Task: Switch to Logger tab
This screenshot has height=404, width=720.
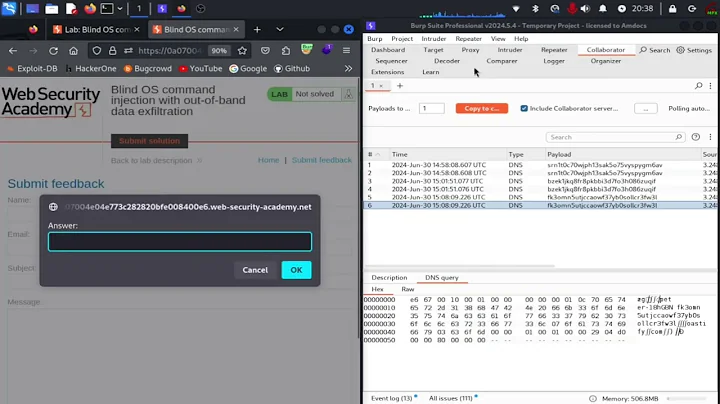Action: pyautogui.click(x=554, y=61)
